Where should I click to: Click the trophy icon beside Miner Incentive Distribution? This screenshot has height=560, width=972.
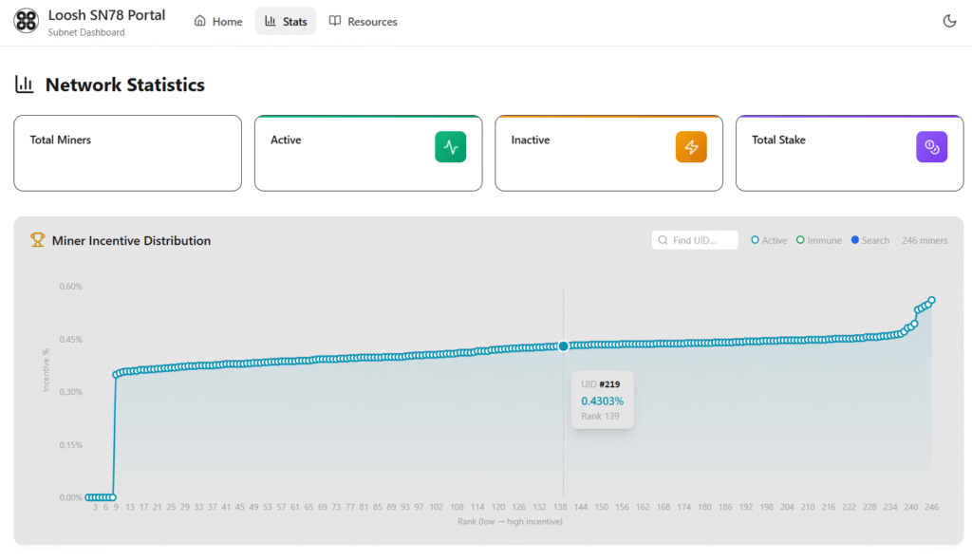[x=38, y=240]
